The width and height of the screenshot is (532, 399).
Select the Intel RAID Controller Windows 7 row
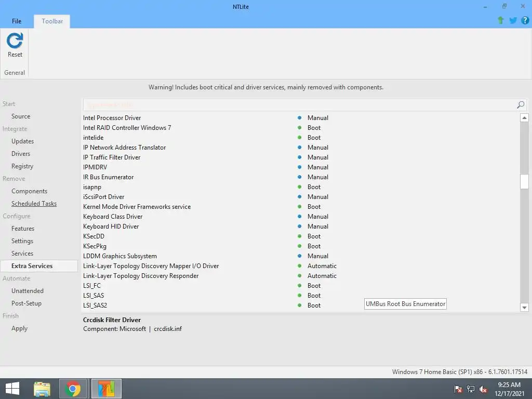(x=301, y=128)
